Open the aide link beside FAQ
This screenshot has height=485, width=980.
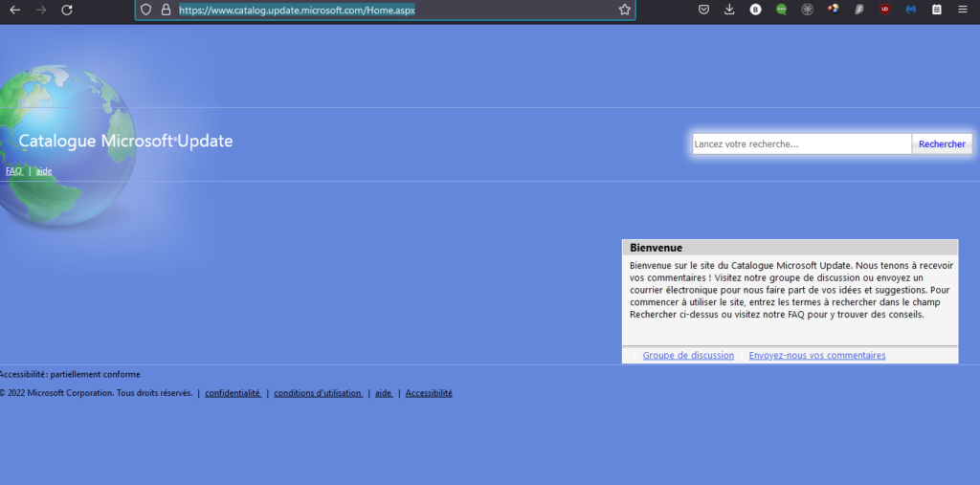point(44,170)
